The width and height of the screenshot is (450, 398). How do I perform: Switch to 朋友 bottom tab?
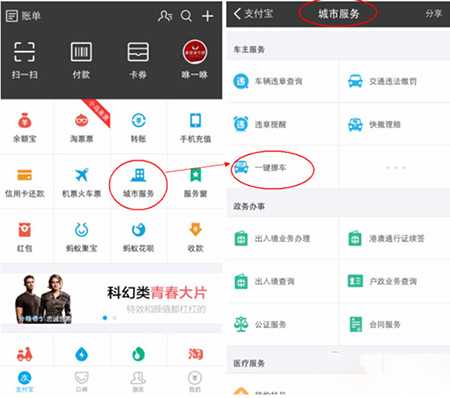tap(138, 382)
